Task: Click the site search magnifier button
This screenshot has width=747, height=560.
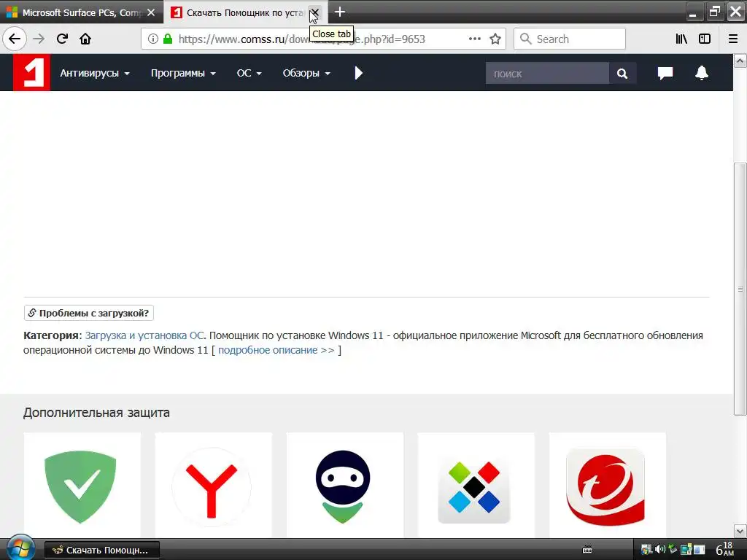Action: tap(622, 74)
